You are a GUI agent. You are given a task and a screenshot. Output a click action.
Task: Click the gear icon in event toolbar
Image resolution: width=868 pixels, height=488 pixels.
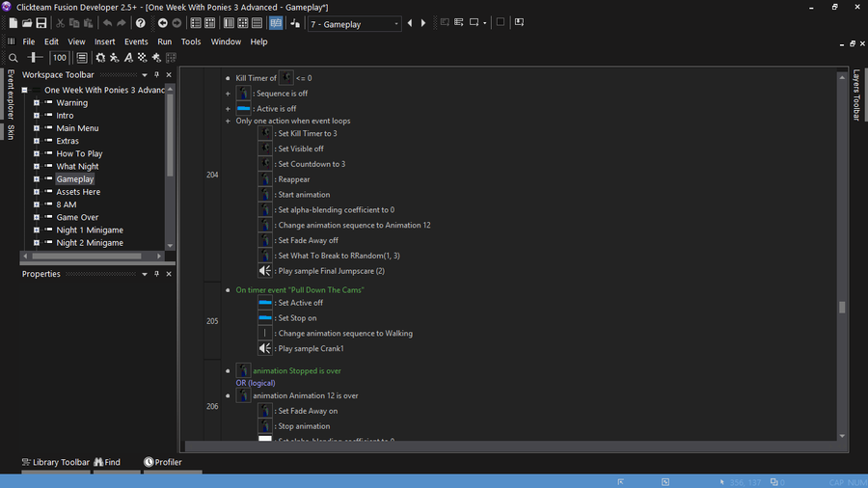pos(100,58)
